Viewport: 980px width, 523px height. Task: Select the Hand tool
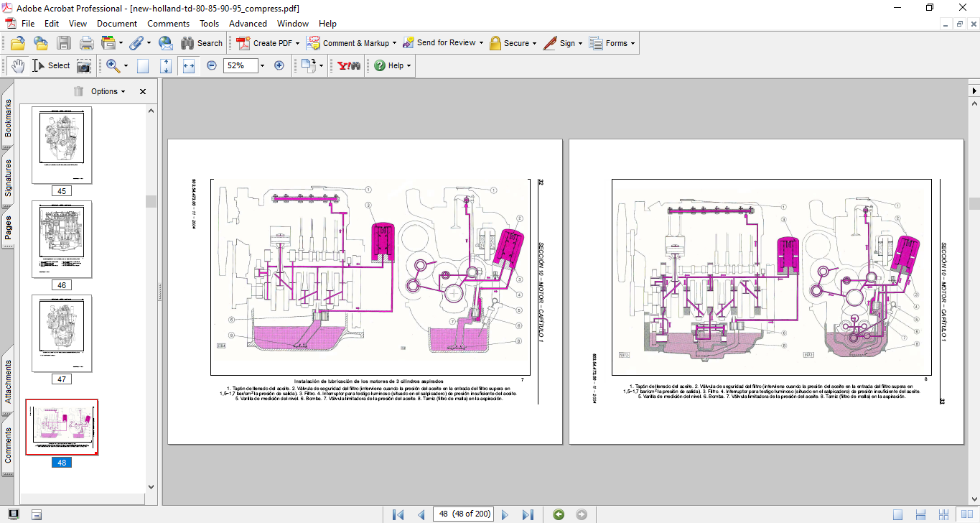coord(17,65)
